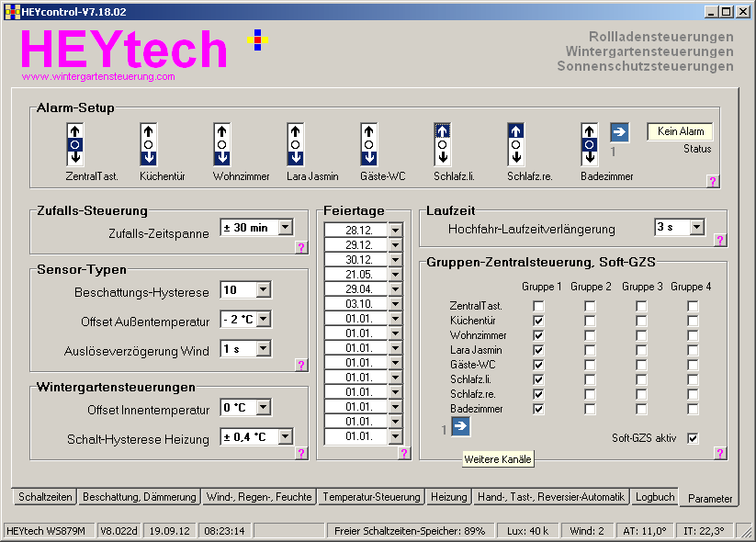Toggle the Soft-GZS aktiv checkbox
756x542 pixels.
(x=693, y=438)
